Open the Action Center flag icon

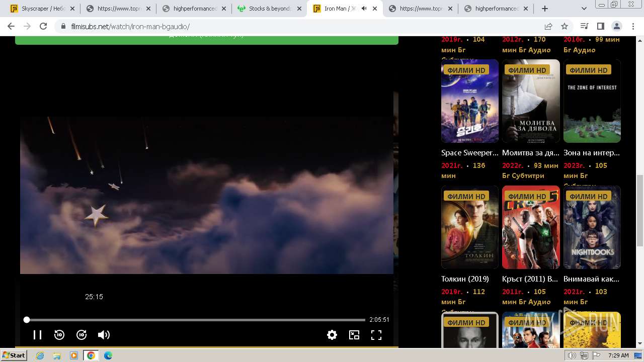(596, 355)
